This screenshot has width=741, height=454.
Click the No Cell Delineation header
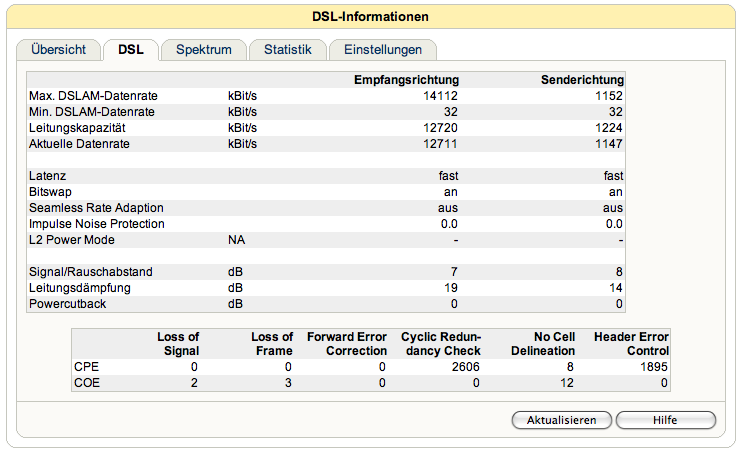[543, 344]
